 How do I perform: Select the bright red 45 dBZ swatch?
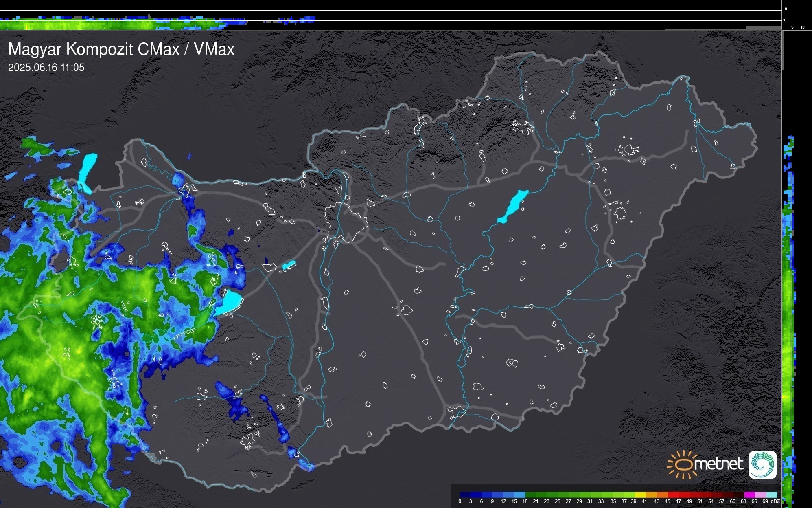[x=673, y=495]
